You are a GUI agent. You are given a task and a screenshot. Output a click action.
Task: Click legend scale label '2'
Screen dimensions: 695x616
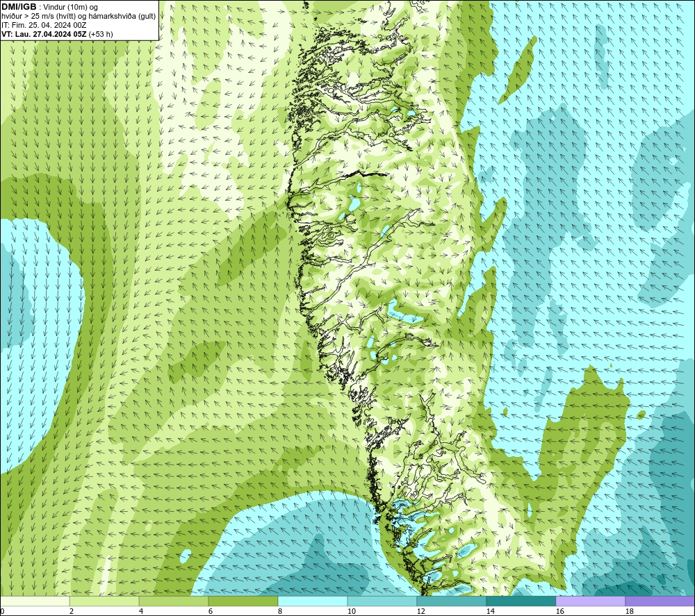pos(72,611)
